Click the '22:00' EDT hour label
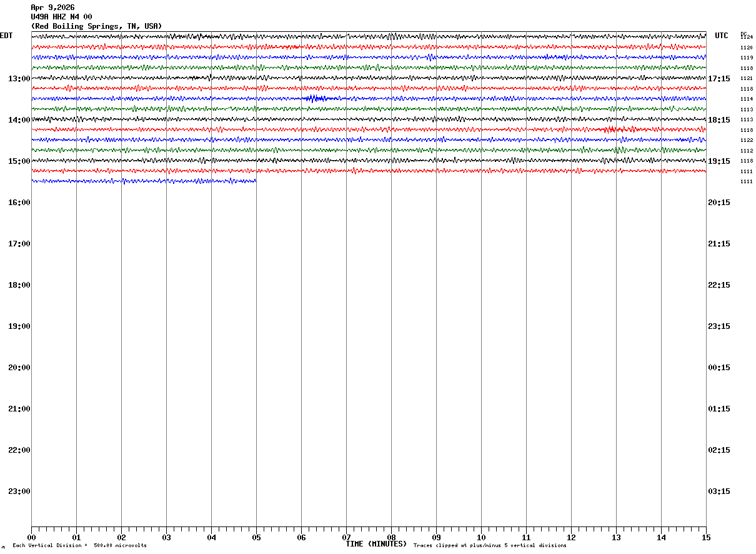 (19, 450)
